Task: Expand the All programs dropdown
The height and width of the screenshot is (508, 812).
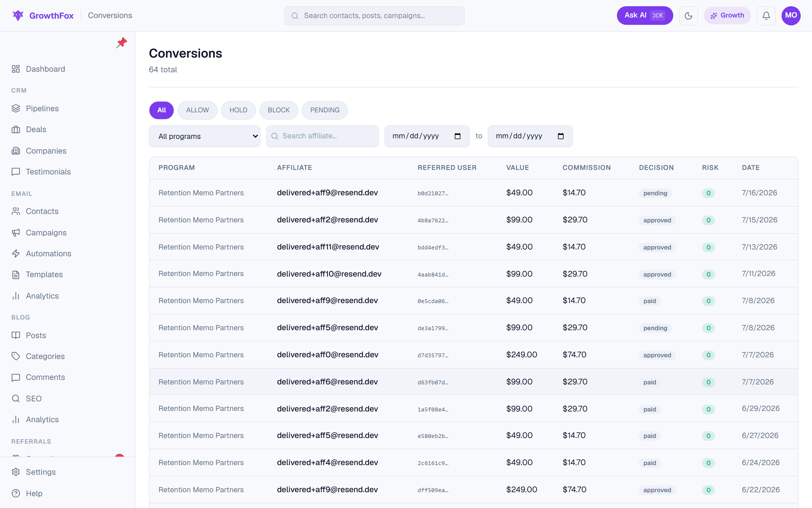Action: pyautogui.click(x=205, y=136)
